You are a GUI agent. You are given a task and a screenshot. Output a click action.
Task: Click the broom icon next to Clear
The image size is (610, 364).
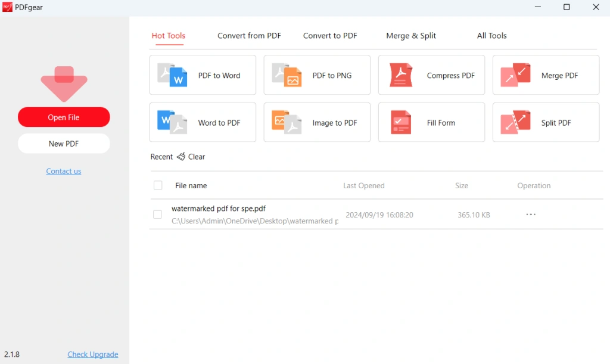point(181,156)
